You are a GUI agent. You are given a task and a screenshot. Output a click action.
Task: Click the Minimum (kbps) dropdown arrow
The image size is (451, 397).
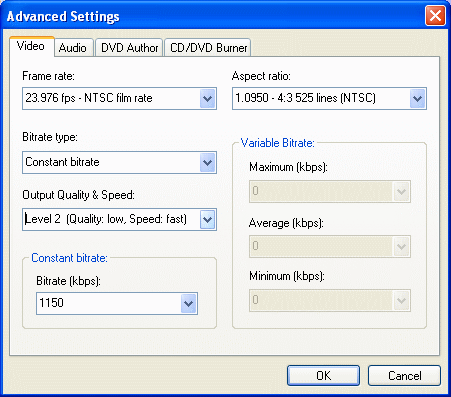click(x=401, y=301)
